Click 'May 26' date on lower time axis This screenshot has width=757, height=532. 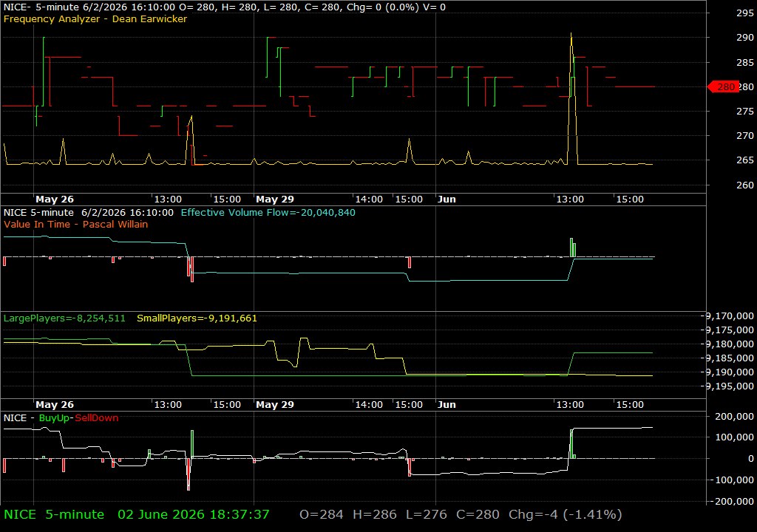coord(55,405)
